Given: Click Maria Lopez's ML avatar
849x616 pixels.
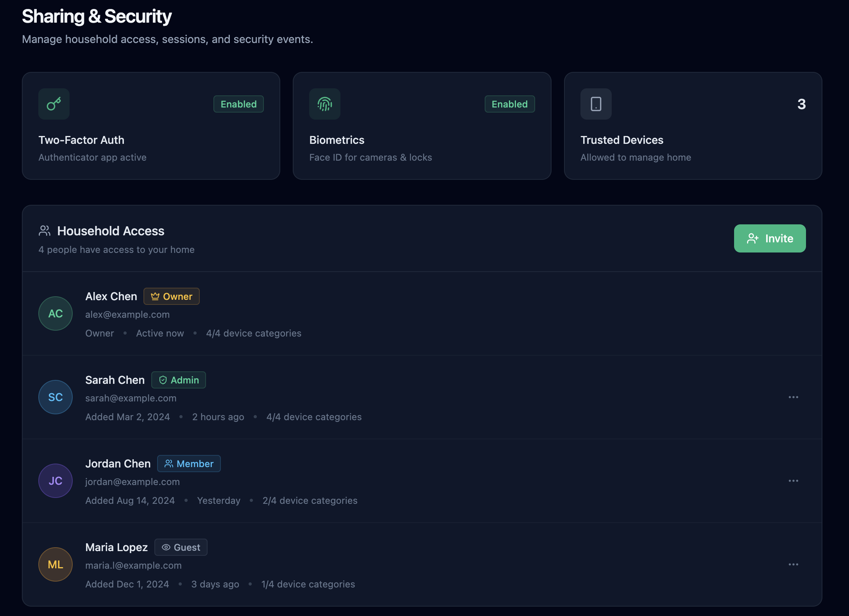Looking at the screenshot, I should [56, 564].
